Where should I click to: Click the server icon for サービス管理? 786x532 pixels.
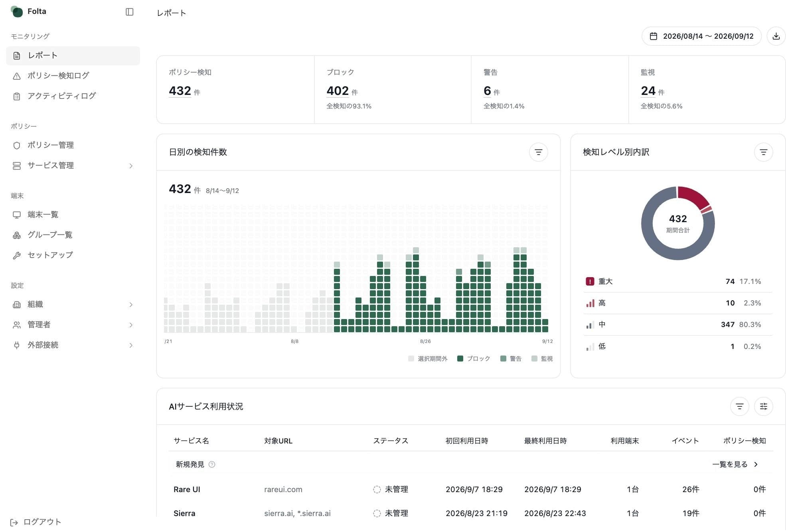[x=17, y=166]
